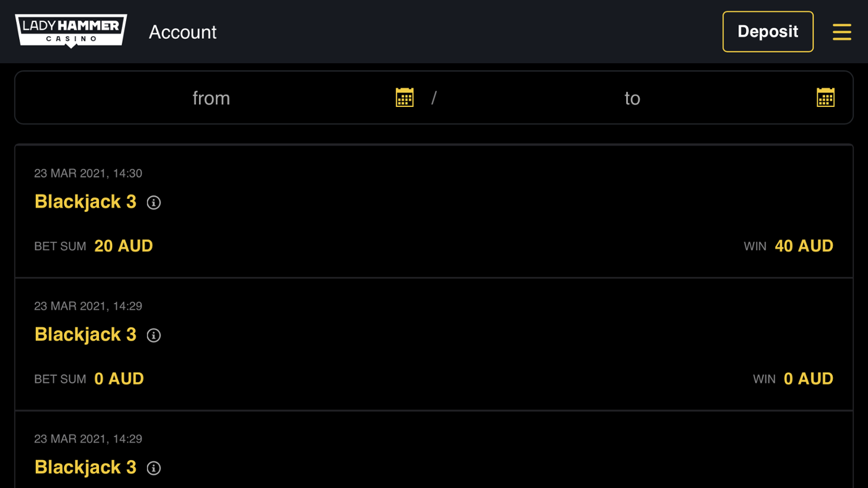Screen dimensions: 868x488
Task: Open the hamburger menu
Action: [841, 32]
